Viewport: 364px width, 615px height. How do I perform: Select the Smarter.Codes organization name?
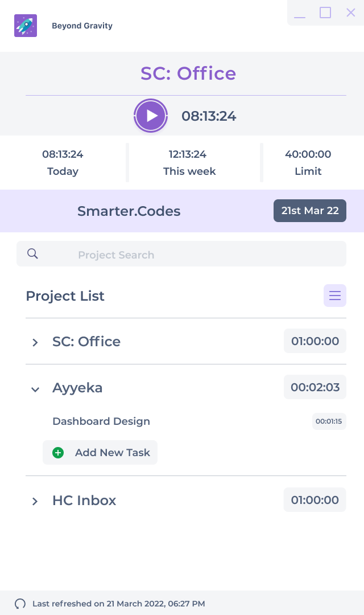(129, 211)
